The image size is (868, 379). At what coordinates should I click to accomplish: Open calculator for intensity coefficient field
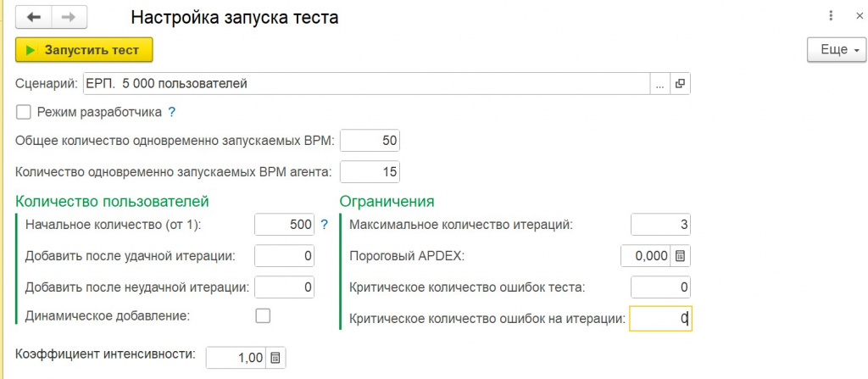coord(275,358)
